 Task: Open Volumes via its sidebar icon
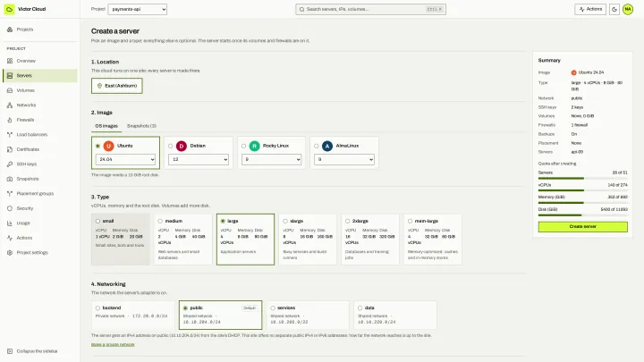pos(10,90)
